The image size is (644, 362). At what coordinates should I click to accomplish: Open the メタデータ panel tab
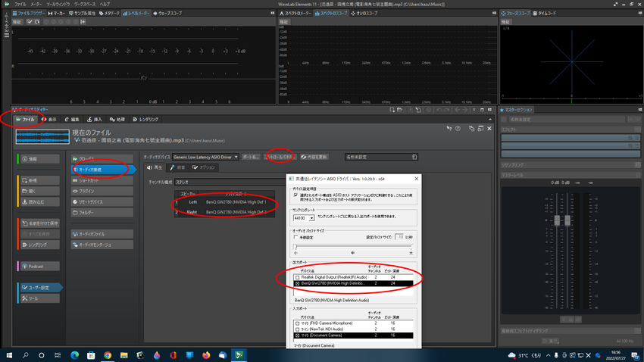(x=109, y=13)
